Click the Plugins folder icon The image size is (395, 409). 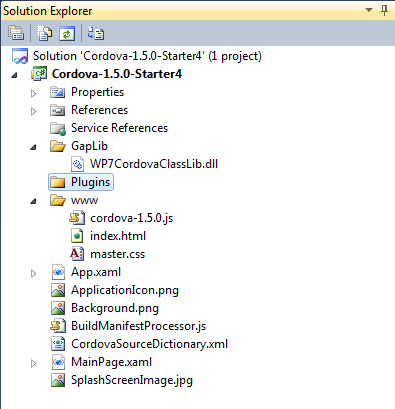57,182
